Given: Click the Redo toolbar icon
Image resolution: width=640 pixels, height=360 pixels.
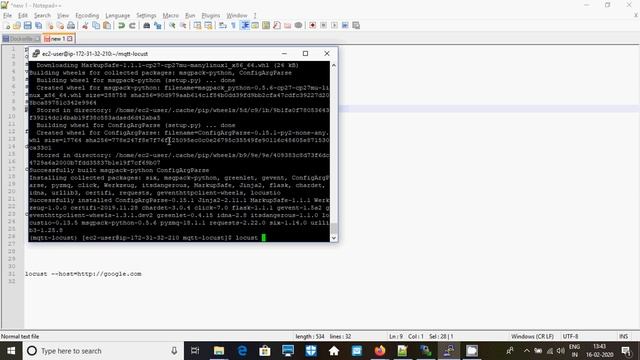Looking at the screenshot, I should tap(132, 25).
